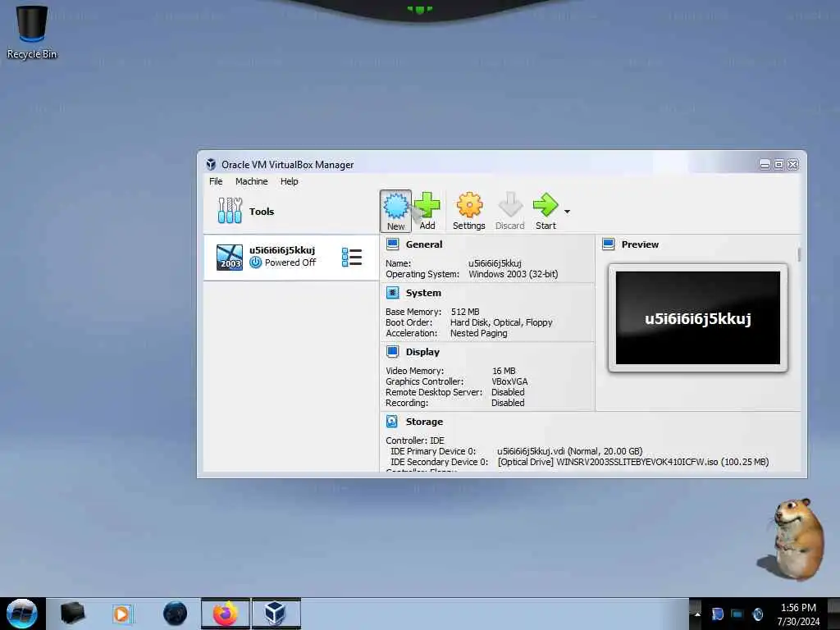Open the u5i6i6j5kkuj machine menu icon
840x630 pixels.
[351, 257]
